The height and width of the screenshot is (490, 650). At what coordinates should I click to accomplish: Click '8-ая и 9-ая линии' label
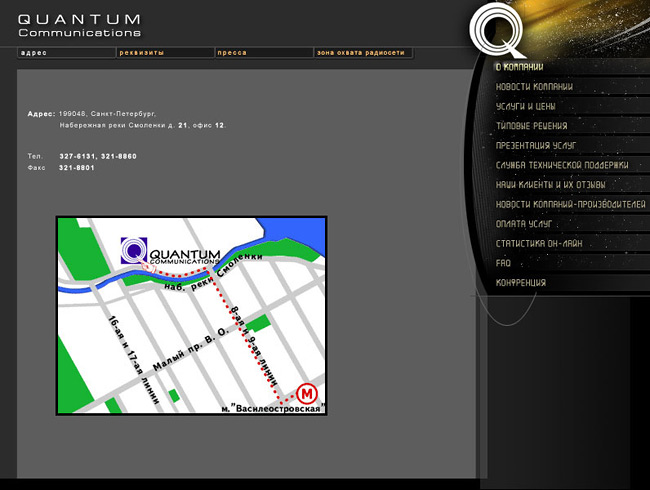(254, 346)
